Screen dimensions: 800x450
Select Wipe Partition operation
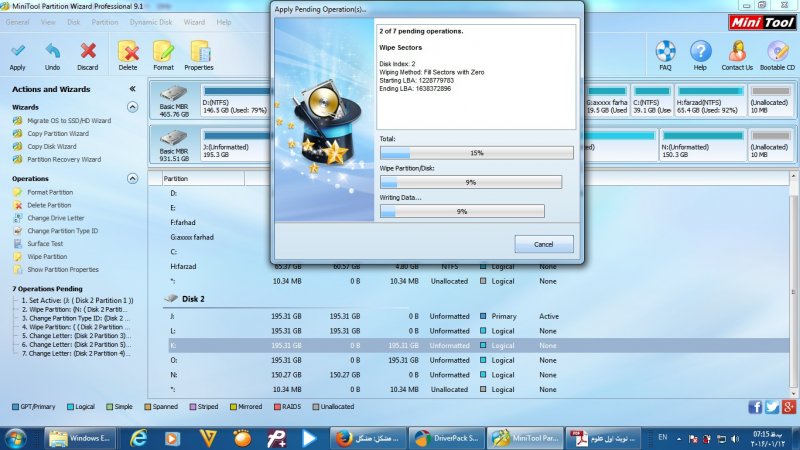[47, 257]
